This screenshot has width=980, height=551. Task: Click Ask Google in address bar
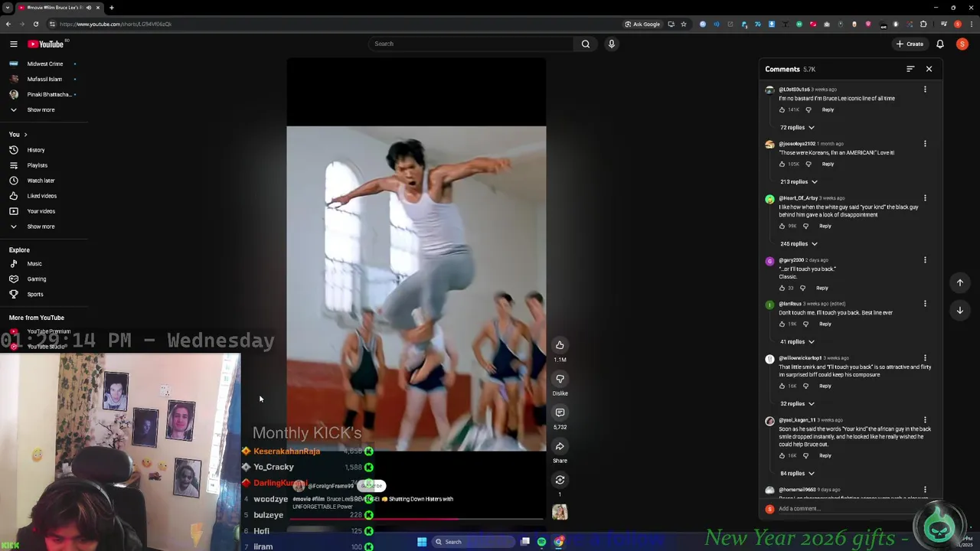pos(642,24)
